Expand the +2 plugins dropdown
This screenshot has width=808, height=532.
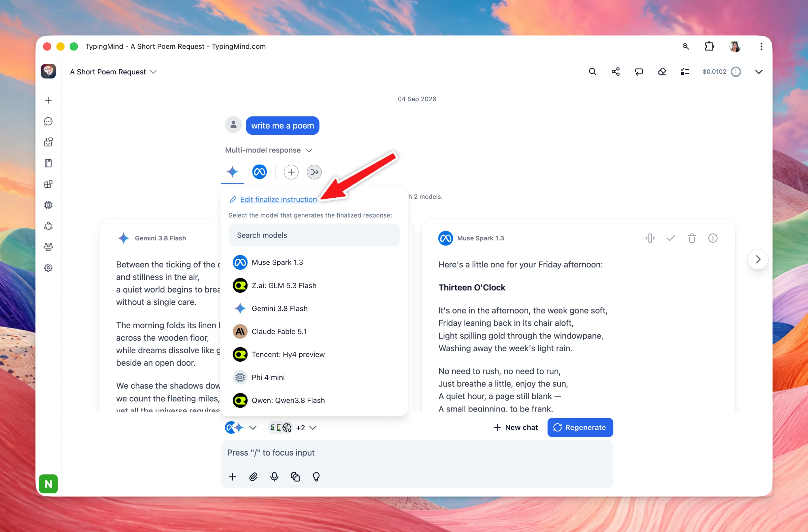tap(292, 427)
